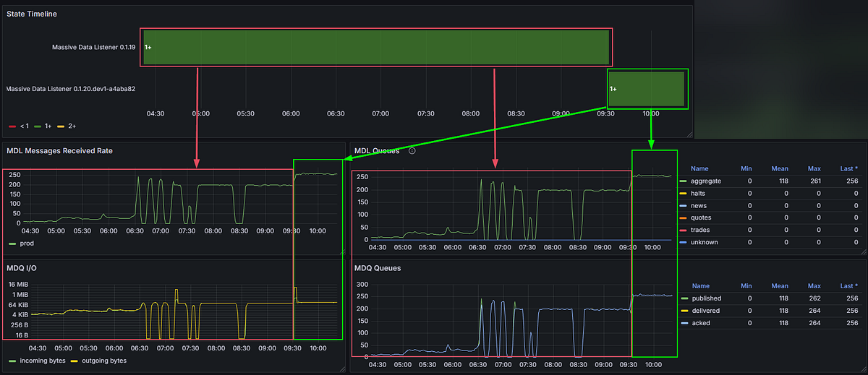Viewport: 868px width, 375px height.
Task: Click the green published series color marker
Action: [684, 298]
